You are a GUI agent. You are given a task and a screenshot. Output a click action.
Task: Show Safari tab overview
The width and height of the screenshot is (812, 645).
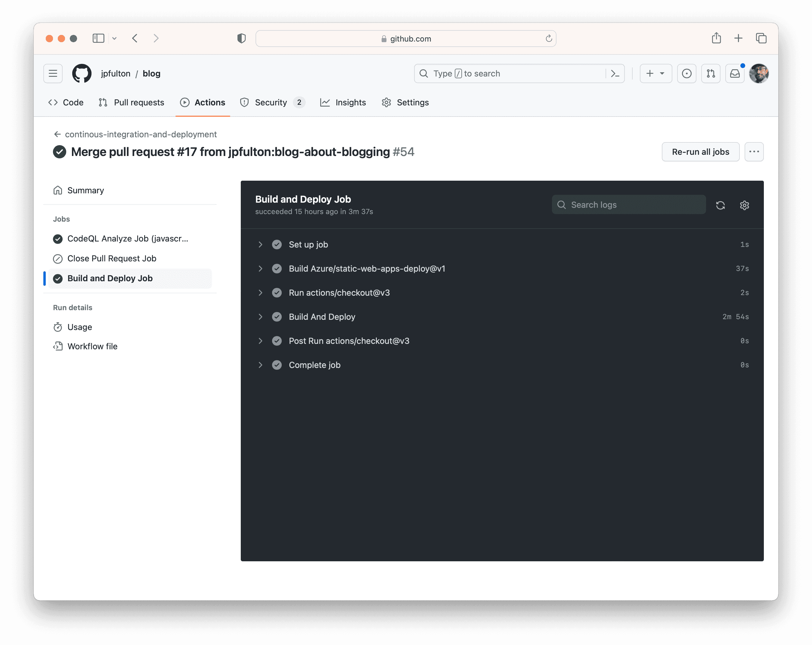[761, 38]
